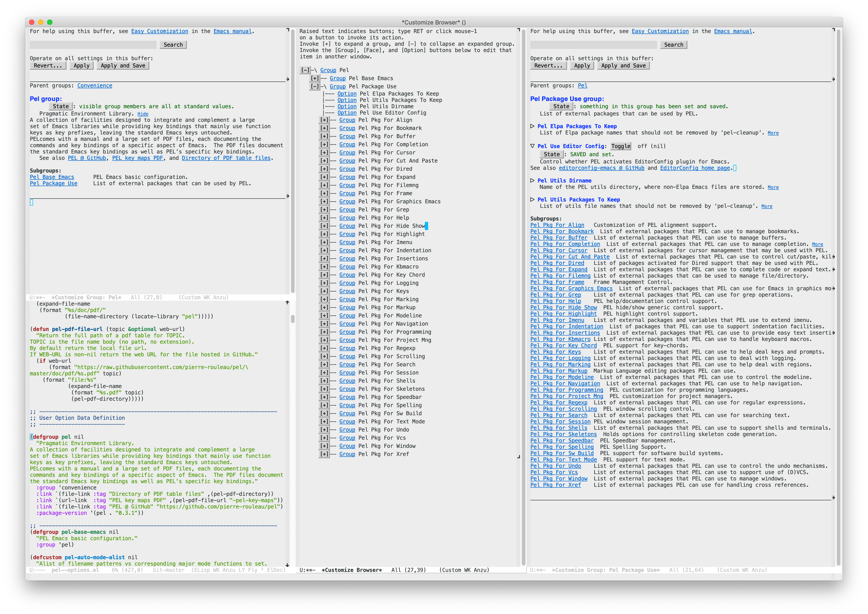Viewport: 868px width, 614px height.
Task: Click scrollbar thumb in pel--options.el window
Action: pos(293,319)
